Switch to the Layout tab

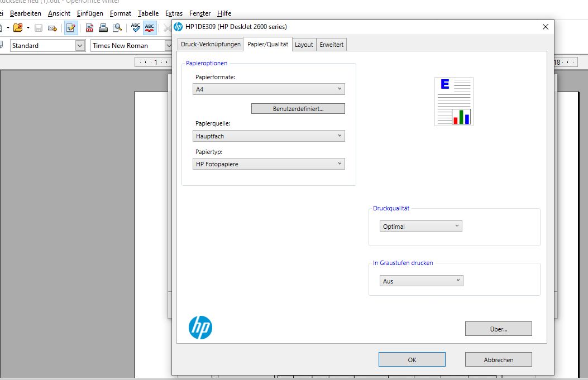point(304,45)
